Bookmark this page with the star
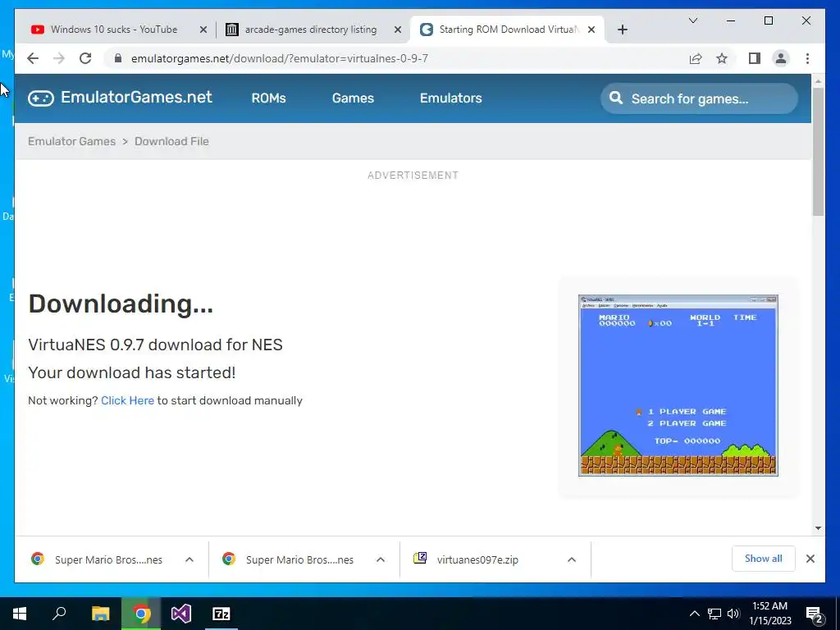Screen dimensions: 840x630 [x=722, y=58]
